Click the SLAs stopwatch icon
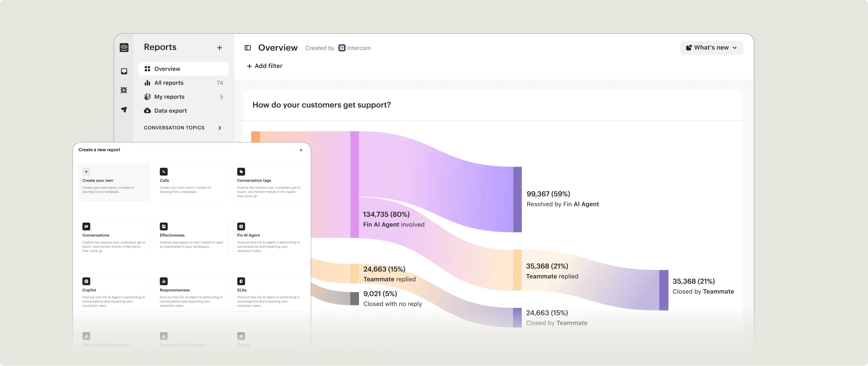Viewport: 868px width, 366px height. (241, 281)
